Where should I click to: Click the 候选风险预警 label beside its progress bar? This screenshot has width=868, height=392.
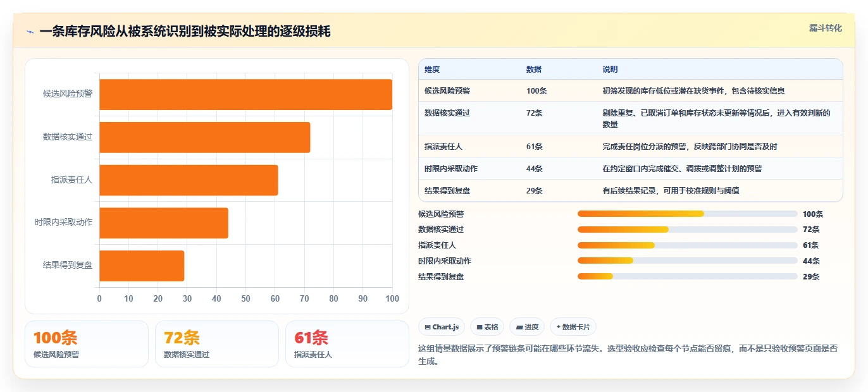(441, 214)
